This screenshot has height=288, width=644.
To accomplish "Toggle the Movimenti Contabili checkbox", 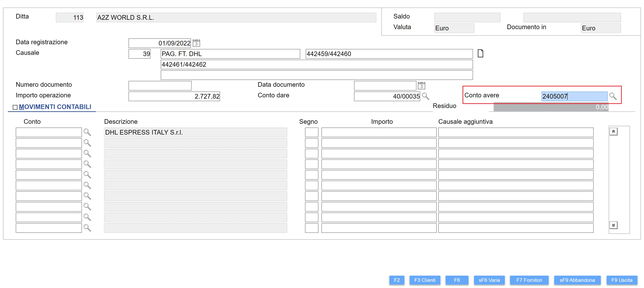I will click(x=15, y=107).
